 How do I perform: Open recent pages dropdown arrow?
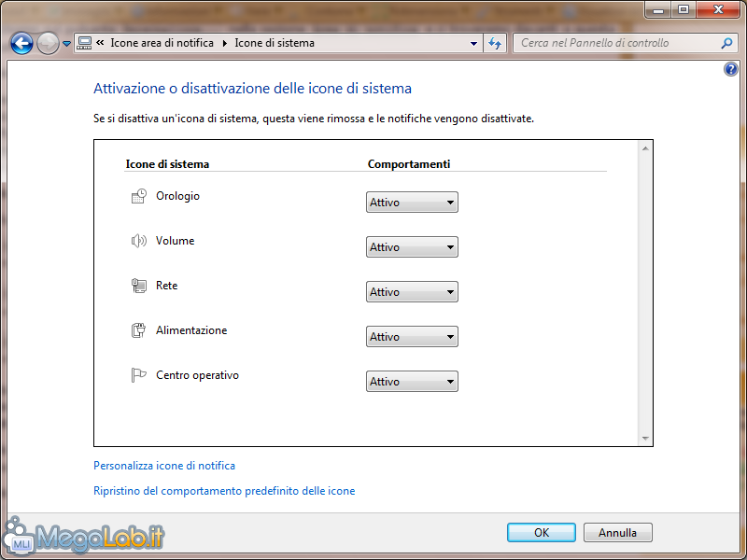(66, 44)
